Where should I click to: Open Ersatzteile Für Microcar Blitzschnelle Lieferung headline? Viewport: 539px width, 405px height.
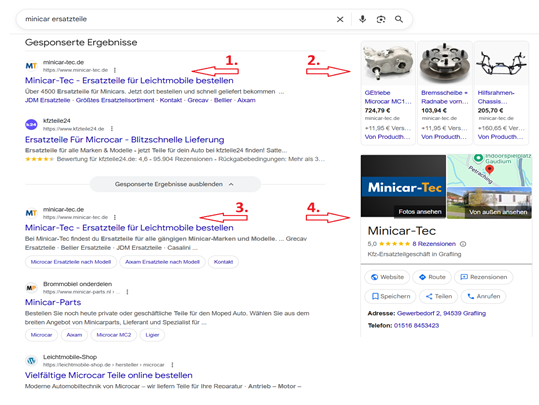(124, 140)
